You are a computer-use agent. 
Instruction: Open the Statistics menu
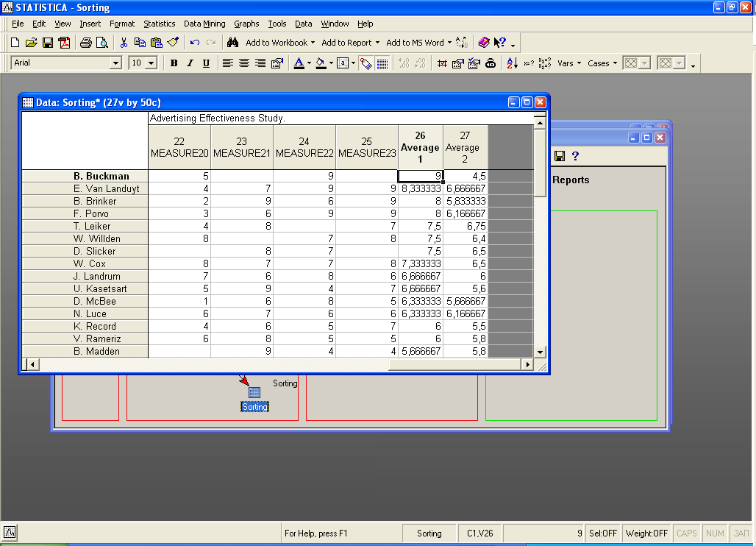pos(159,24)
